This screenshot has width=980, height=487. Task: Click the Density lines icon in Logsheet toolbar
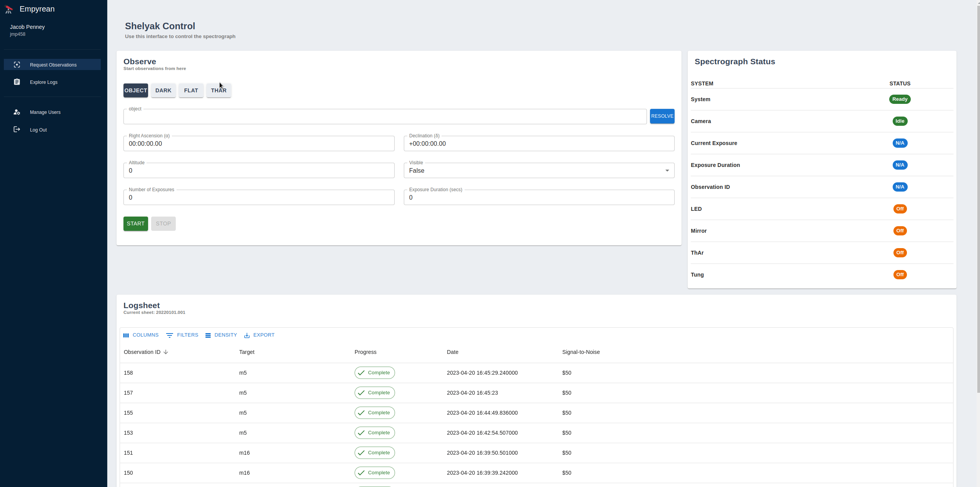click(208, 335)
